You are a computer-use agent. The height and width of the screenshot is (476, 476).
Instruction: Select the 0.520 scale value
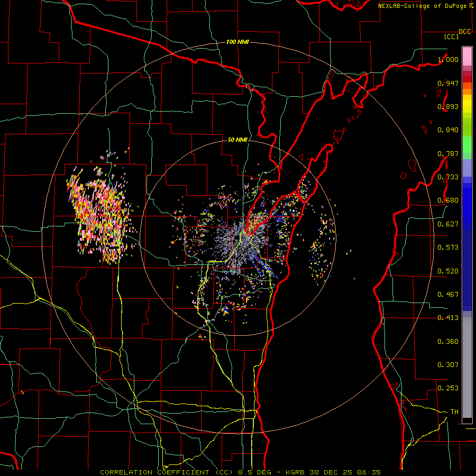click(x=448, y=271)
